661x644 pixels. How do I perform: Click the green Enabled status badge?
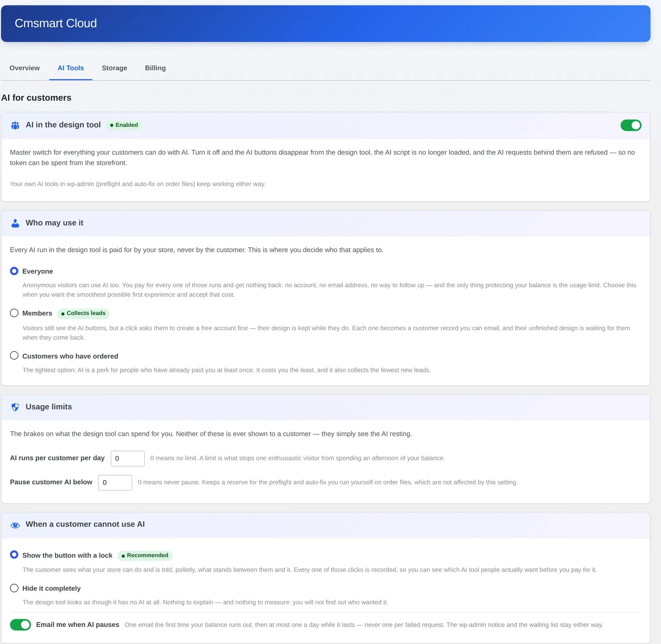[124, 125]
